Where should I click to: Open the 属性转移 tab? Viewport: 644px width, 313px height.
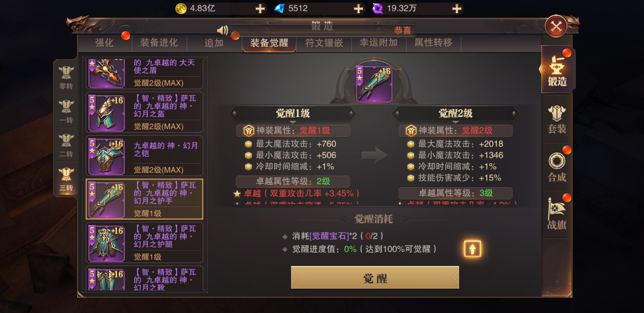(x=433, y=43)
